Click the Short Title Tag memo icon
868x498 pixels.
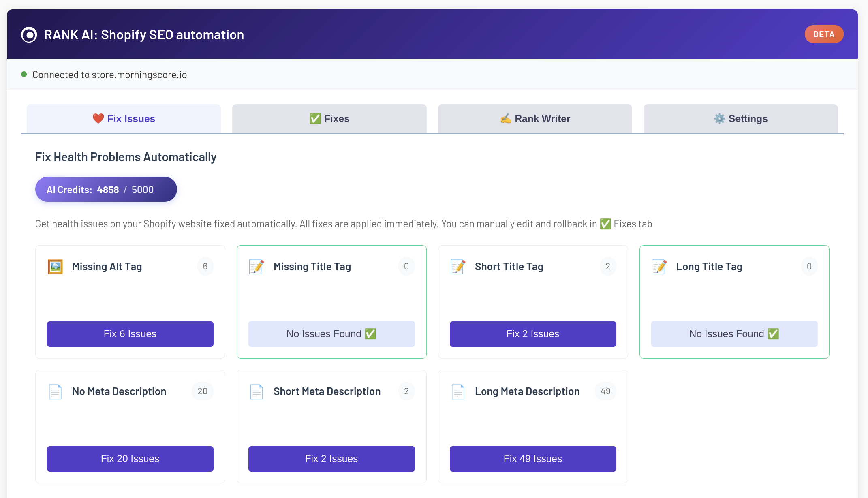[458, 267]
